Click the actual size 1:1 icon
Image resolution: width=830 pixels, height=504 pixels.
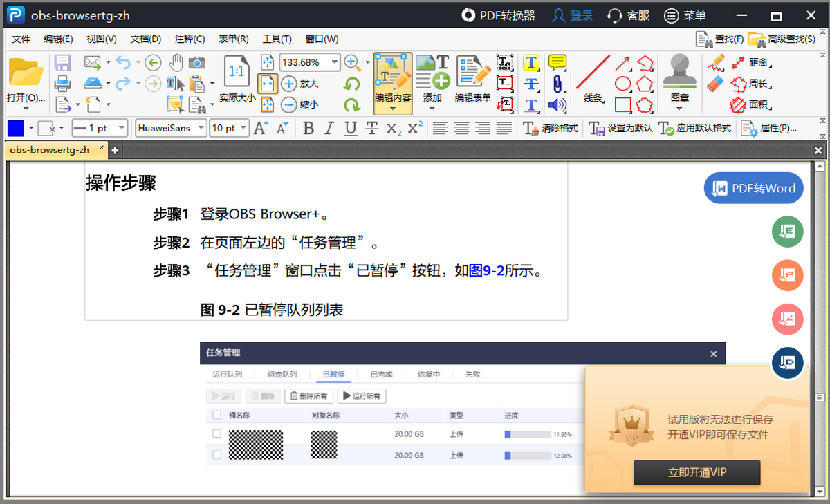(237, 71)
